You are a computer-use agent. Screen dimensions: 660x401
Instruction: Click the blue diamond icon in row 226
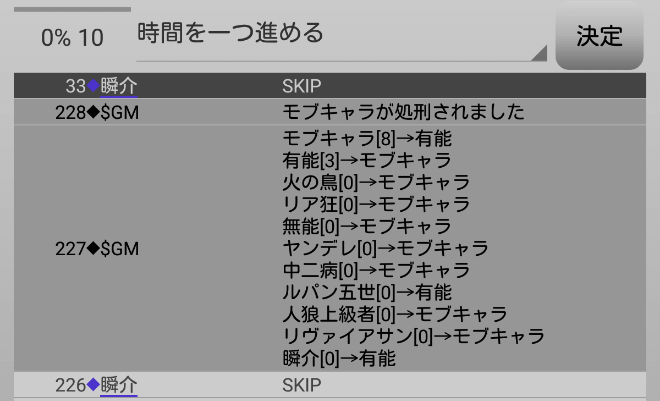click(93, 384)
